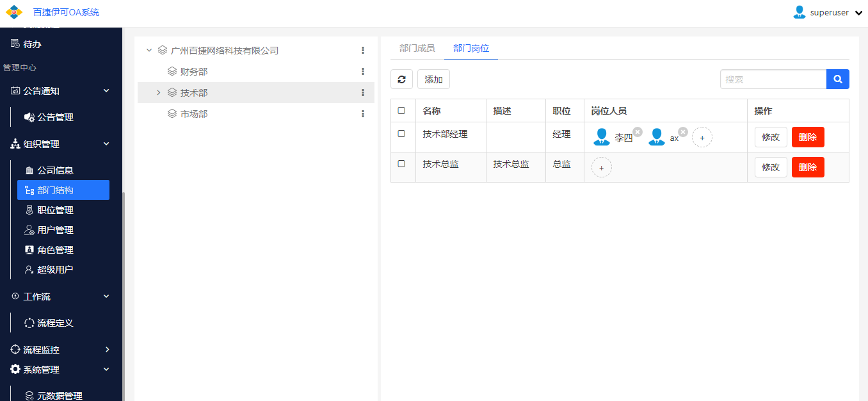Click 修改 for 技术部经理 row
868x401 pixels.
click(771, 137)
